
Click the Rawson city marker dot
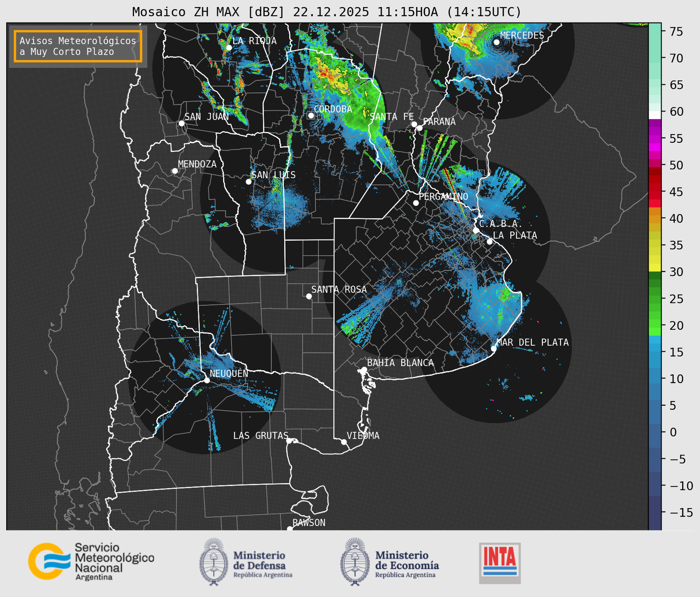tap(290, 528)
